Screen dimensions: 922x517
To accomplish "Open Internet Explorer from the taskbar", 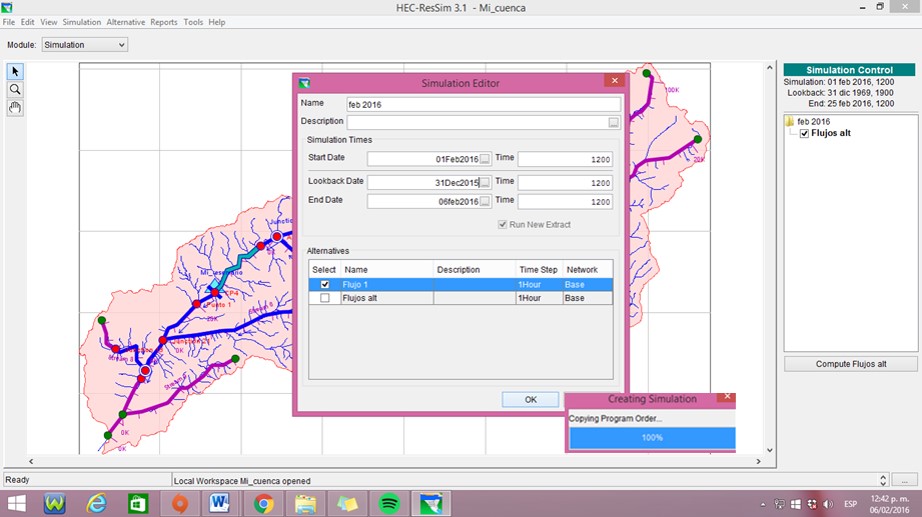I will coord(96,503).
